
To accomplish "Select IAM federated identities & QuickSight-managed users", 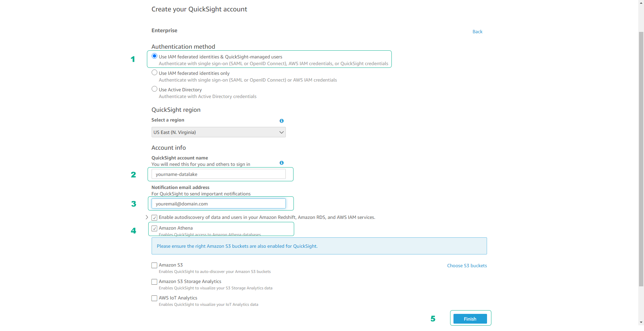I will 154,56.
